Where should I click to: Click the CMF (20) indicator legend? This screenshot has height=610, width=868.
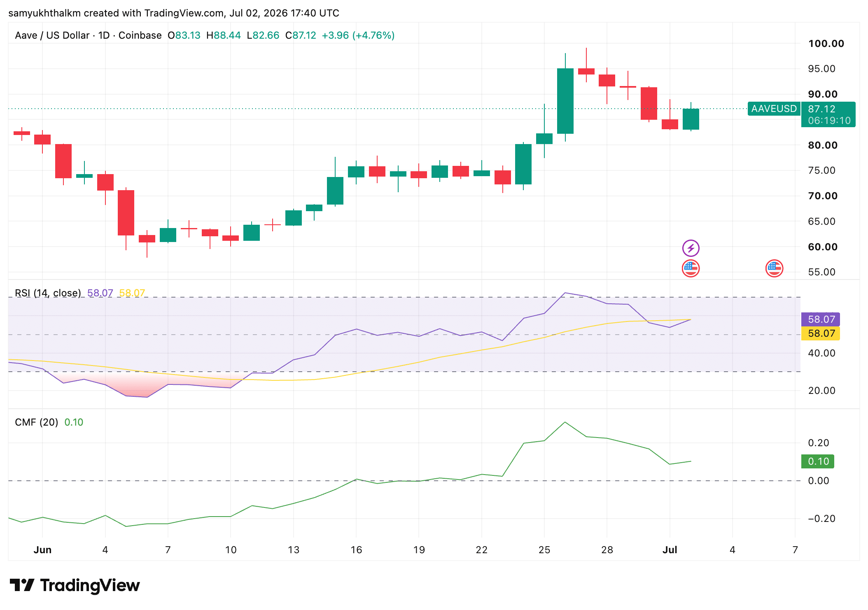(x=36, y=422)
